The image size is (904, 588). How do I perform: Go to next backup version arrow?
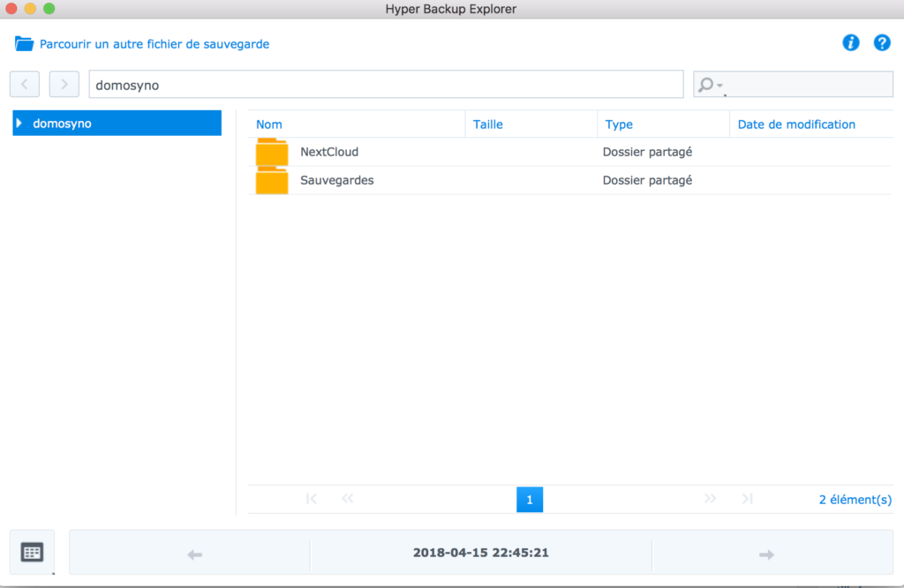[x=766, y=554]
